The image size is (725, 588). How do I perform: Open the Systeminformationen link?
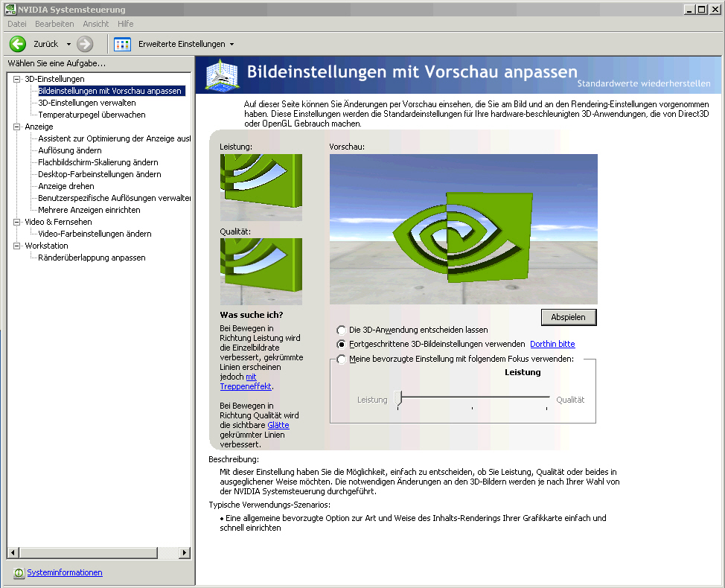pyautogui.click(x=65, y=572)
